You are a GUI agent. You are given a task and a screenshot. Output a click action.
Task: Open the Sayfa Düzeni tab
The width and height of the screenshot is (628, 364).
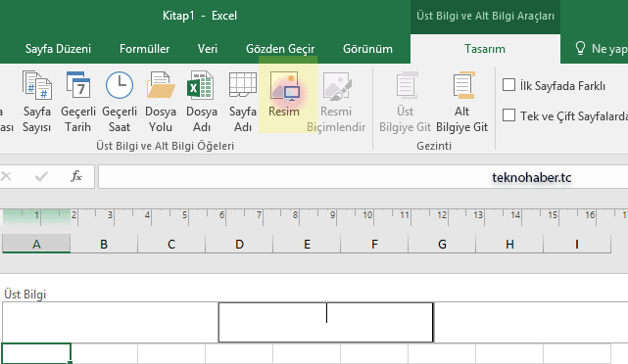tap(58, 49)
